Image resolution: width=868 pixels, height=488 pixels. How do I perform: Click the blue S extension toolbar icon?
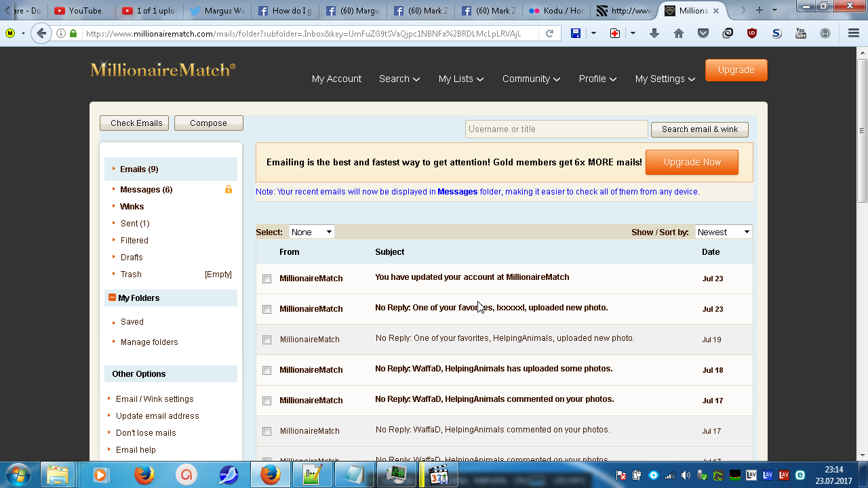pyautogui.click(x=776, y=33)
